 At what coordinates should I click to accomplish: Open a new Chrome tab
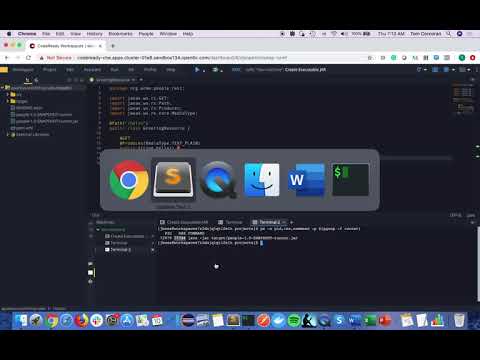click(x=113, y=46)
